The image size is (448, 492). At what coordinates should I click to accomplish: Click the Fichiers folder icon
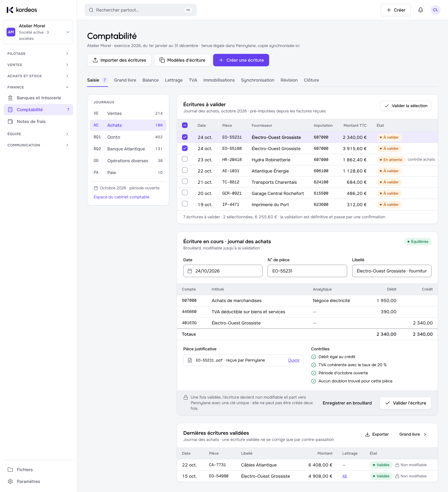[x=10, y=470]
